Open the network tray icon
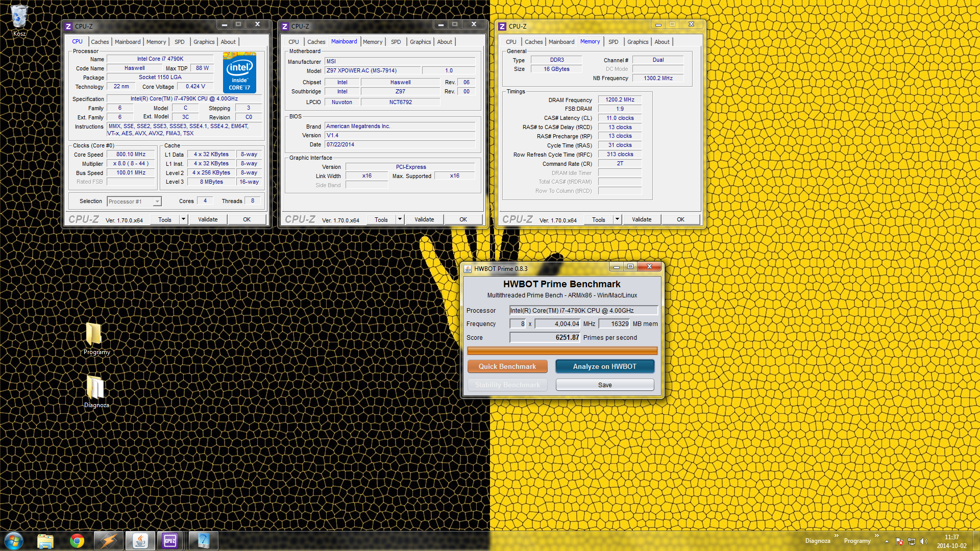The width and height of the screenshot is (980, 551). pos(911,541)
